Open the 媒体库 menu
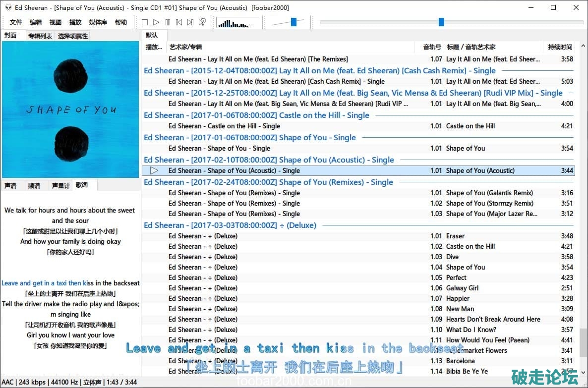 pos(98,22)
